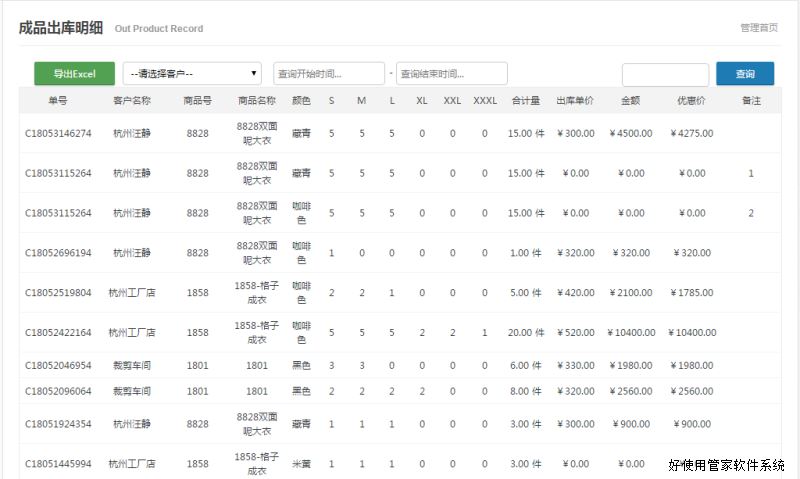
Task: Select order number C18052422164
Action: [58, 333]
